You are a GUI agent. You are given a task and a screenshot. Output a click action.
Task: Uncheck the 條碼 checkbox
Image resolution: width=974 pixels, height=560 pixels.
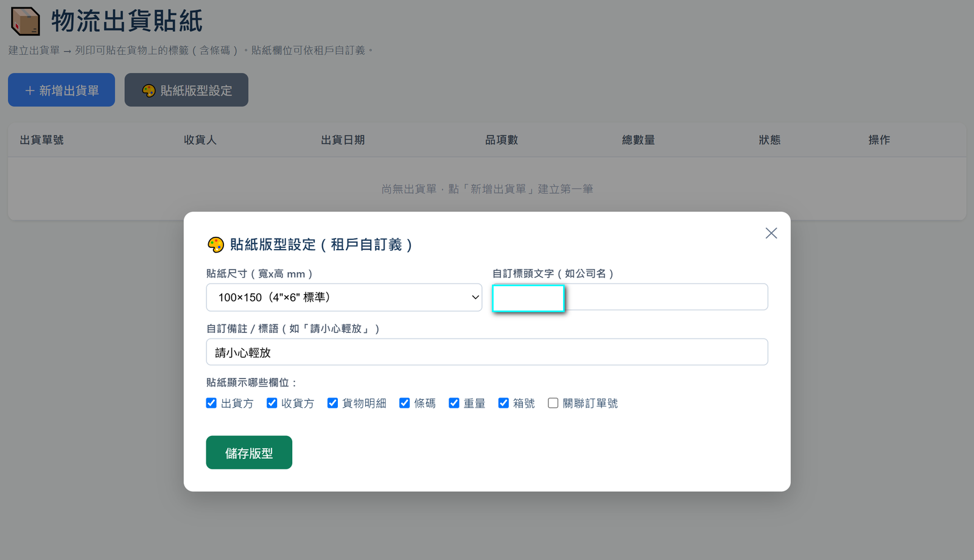(405, 403)
